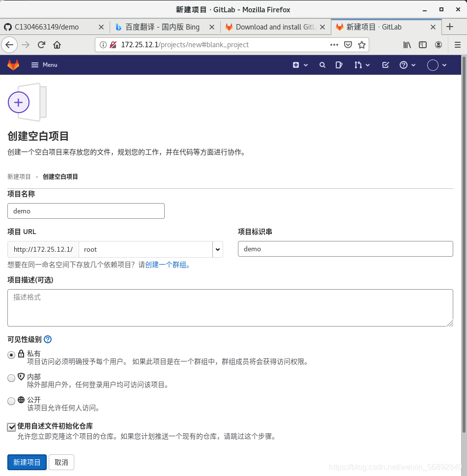Go to the browser home page
Viewport: 467px width, 476px height.
[x=57, y=45]
